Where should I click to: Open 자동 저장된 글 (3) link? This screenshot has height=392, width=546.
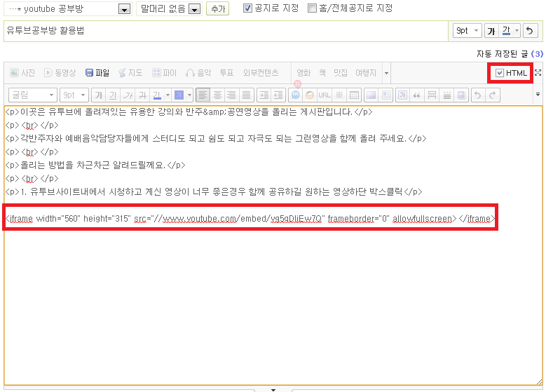510,54
